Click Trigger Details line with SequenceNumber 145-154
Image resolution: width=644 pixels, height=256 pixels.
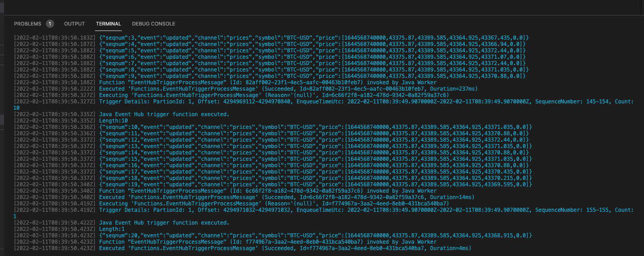[323, 104]
